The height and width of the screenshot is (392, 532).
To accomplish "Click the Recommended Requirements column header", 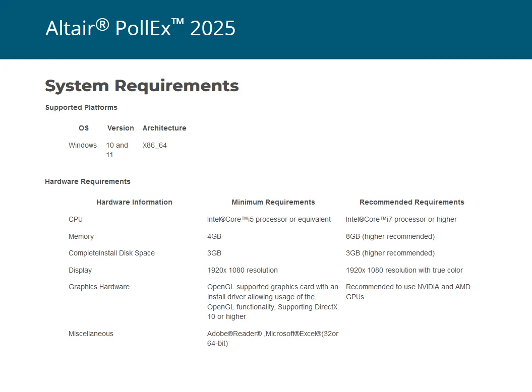I will coord(412,202).
